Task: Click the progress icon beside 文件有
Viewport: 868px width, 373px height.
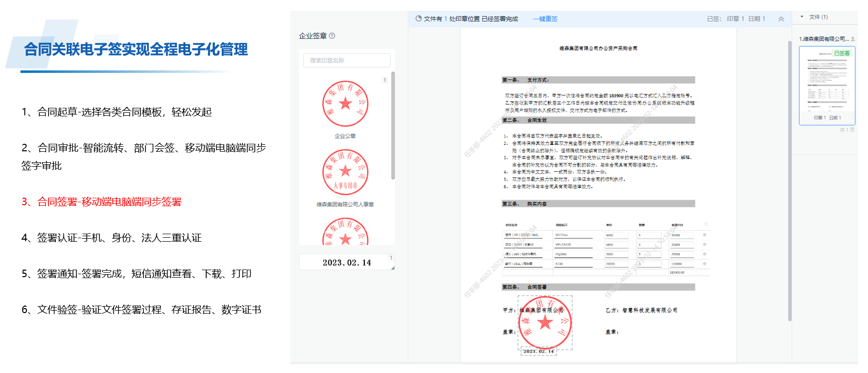Action: coord(418,18)
